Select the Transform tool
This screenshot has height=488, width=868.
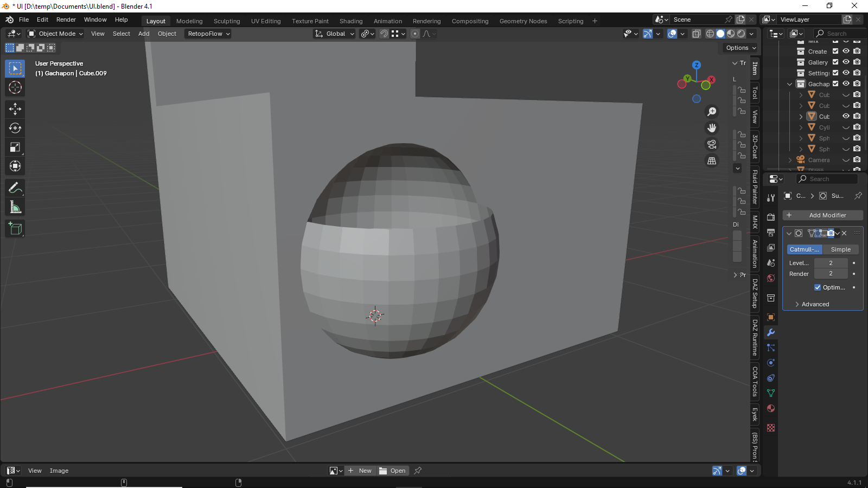click(x=15, y=166)
